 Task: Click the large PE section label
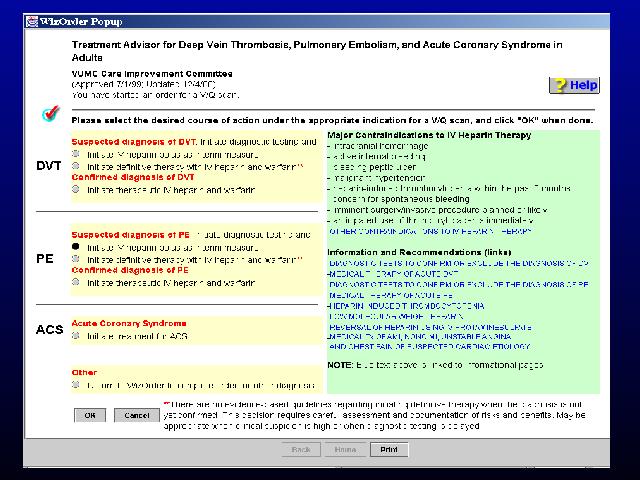point(45,259)
